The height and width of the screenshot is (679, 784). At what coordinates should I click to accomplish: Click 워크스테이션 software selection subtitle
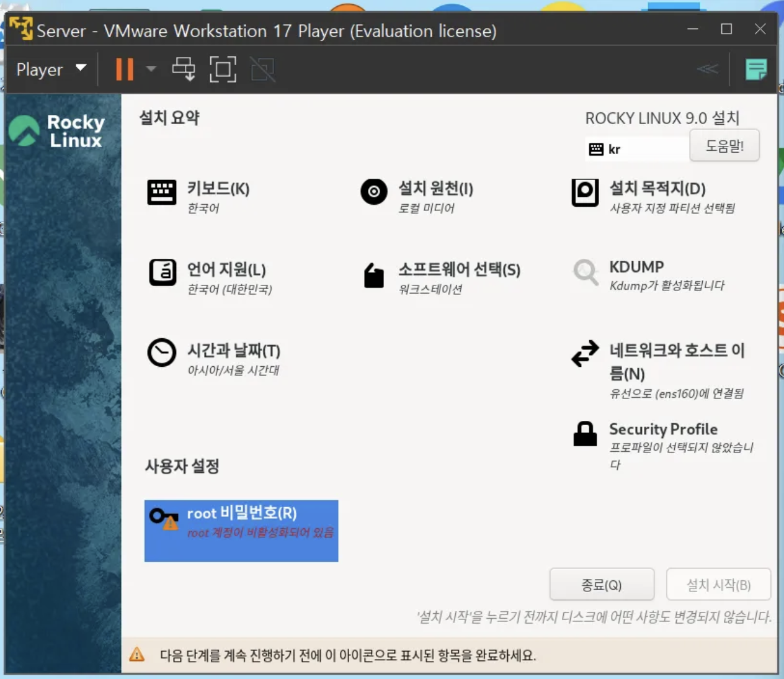click(430, 289)
